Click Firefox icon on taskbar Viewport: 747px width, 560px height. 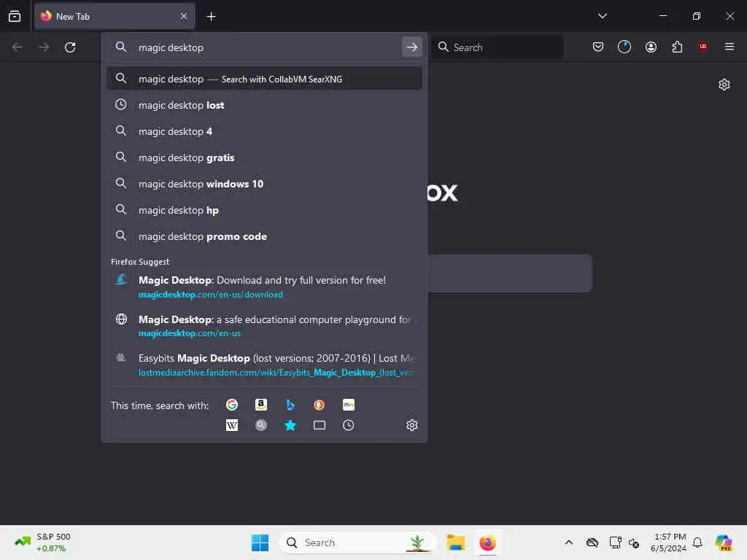coord(487,542)
